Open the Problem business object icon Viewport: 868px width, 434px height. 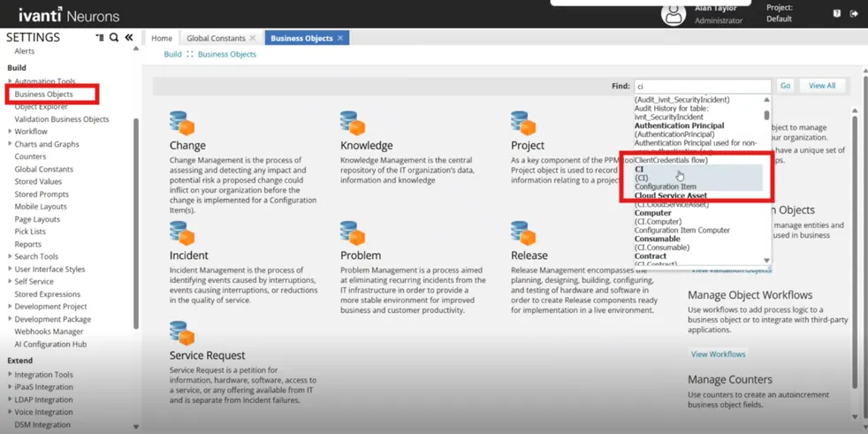353,233
